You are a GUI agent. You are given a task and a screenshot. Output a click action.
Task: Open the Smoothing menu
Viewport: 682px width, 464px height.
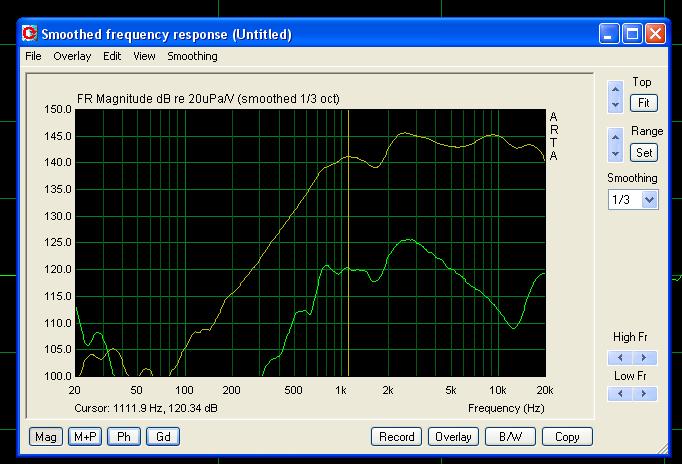tap(192, 56)
